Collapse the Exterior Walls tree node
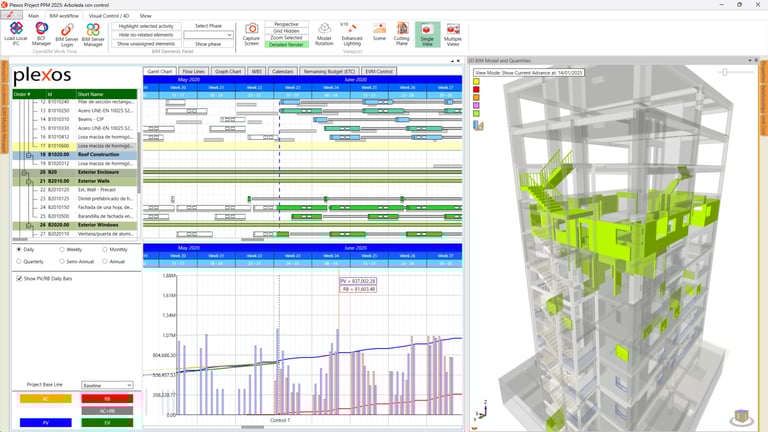The image size is (768, 432). tap(29, 182)
